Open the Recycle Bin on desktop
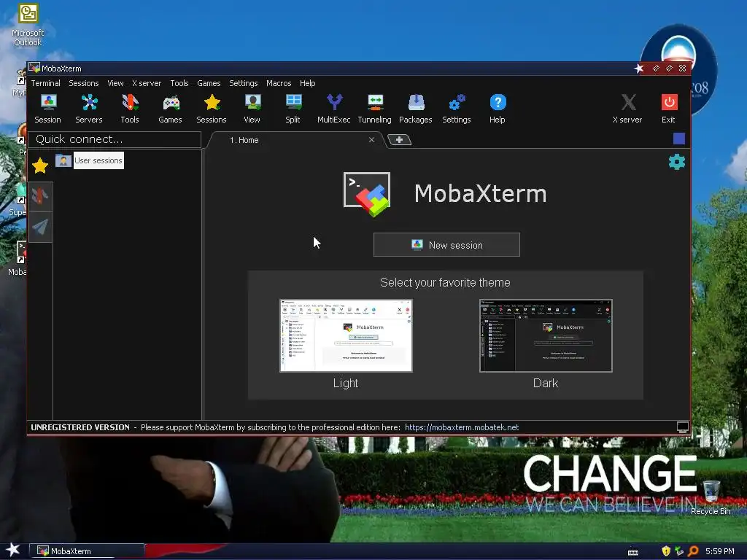The image size is (747, 560). pos(711,497)
